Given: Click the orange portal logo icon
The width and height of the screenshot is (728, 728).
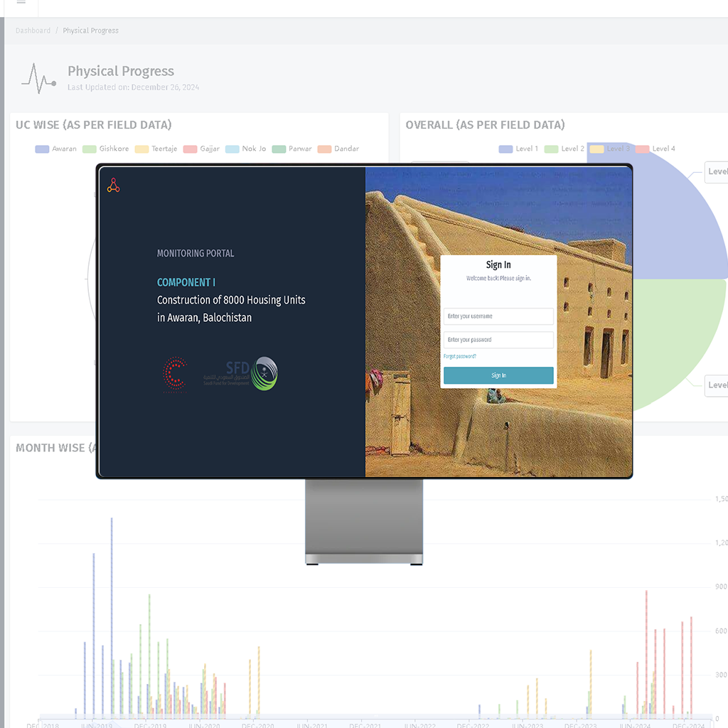Looking at the screenshot, I should (114, 186).
